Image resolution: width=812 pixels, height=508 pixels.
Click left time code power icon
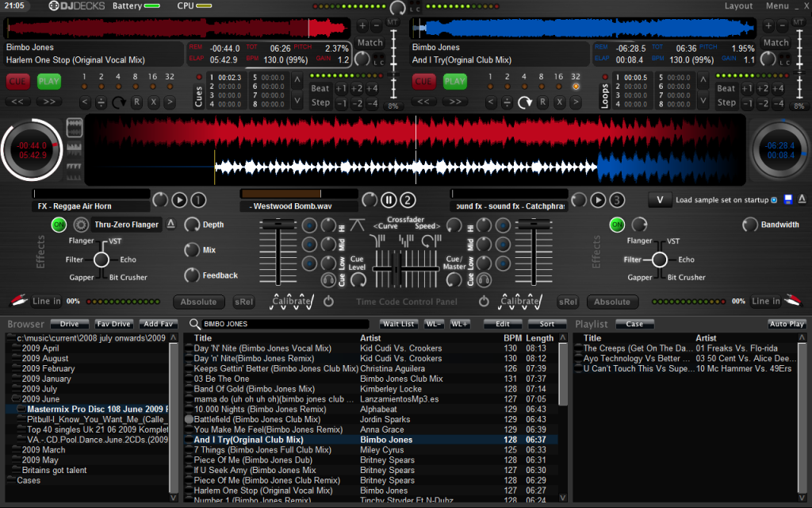click(x=328, y=301)
